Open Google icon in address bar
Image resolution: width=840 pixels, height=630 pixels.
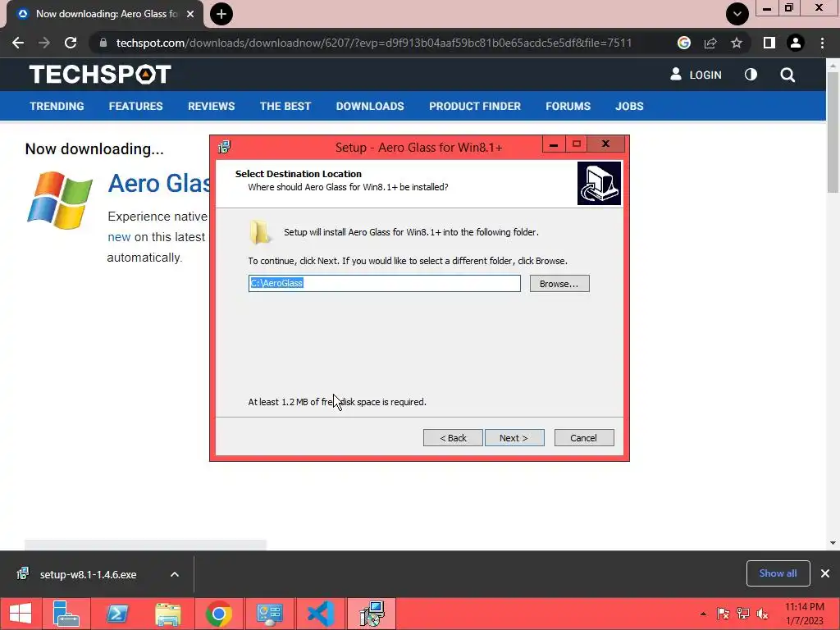point(683,43)
